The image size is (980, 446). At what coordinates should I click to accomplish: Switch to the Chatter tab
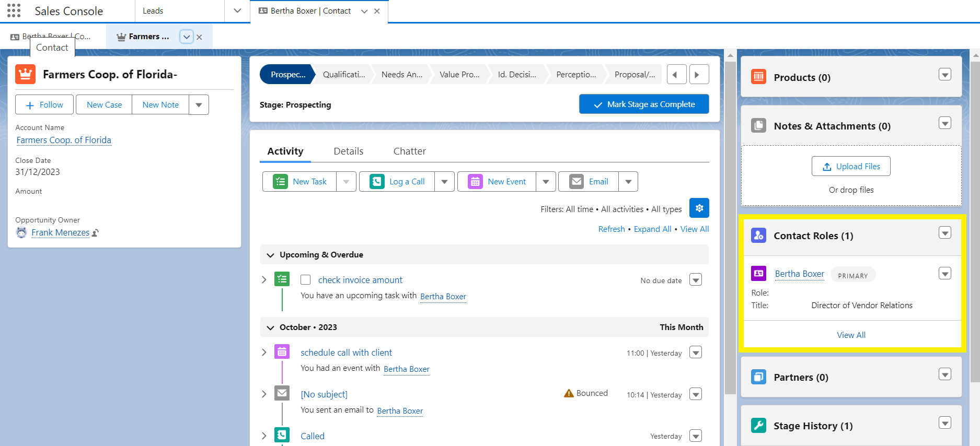[409, 151]
